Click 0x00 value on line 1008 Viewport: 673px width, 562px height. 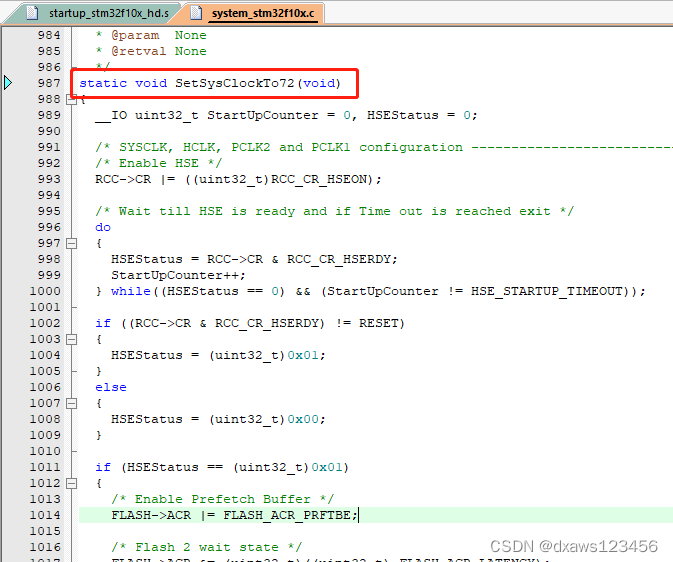pyautogui.click(x=303, y=419)
